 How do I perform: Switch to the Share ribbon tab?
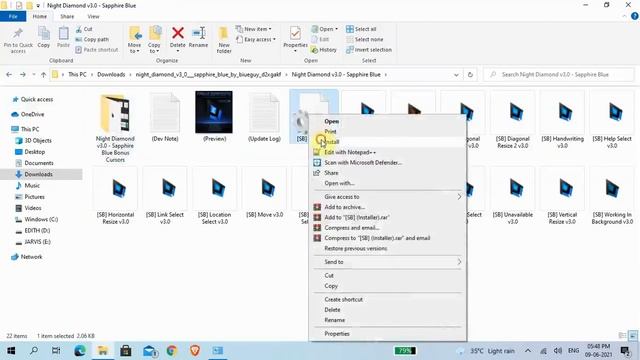pyautogui.click(x=67, y=16)
